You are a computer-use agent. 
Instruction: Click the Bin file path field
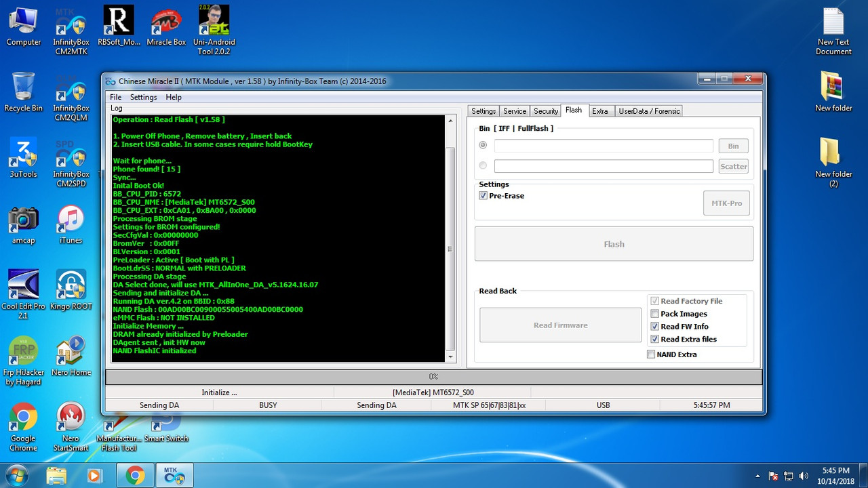[x=604, y=146]
